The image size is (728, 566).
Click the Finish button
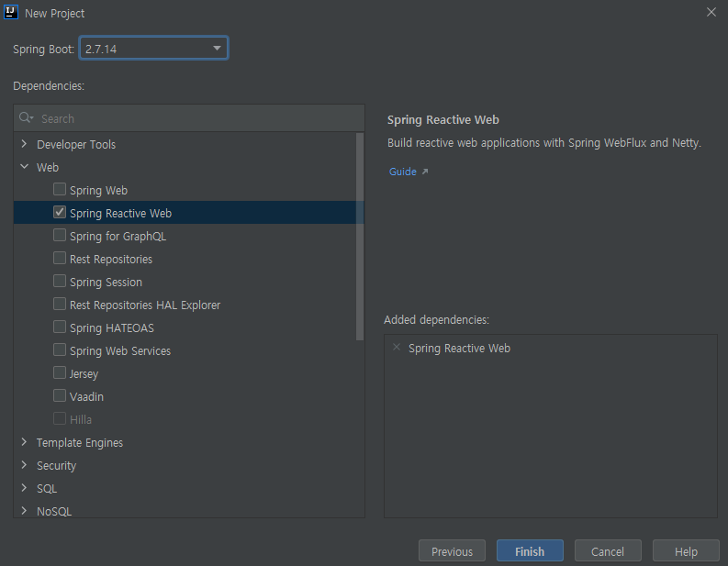(x=530, y=551)
